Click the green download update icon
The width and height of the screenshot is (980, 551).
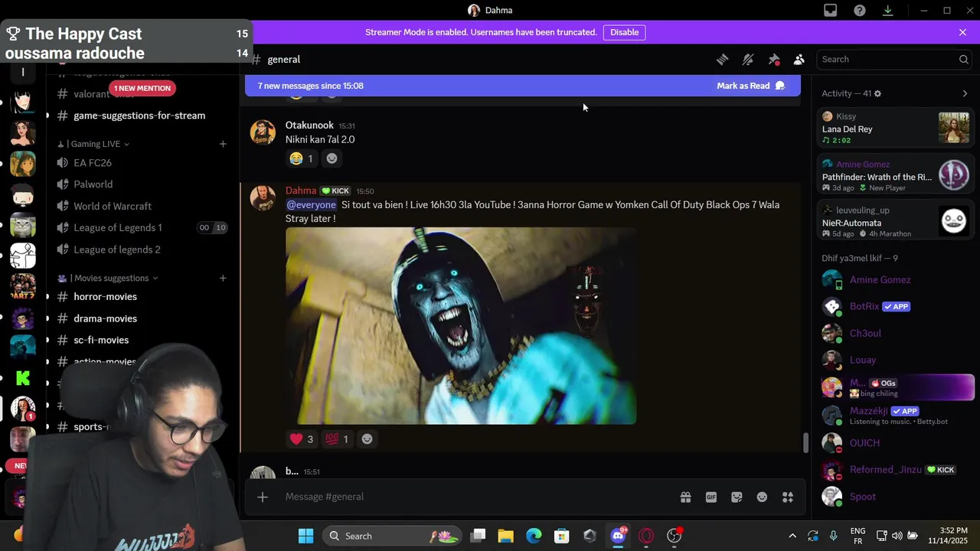[888, 10]
